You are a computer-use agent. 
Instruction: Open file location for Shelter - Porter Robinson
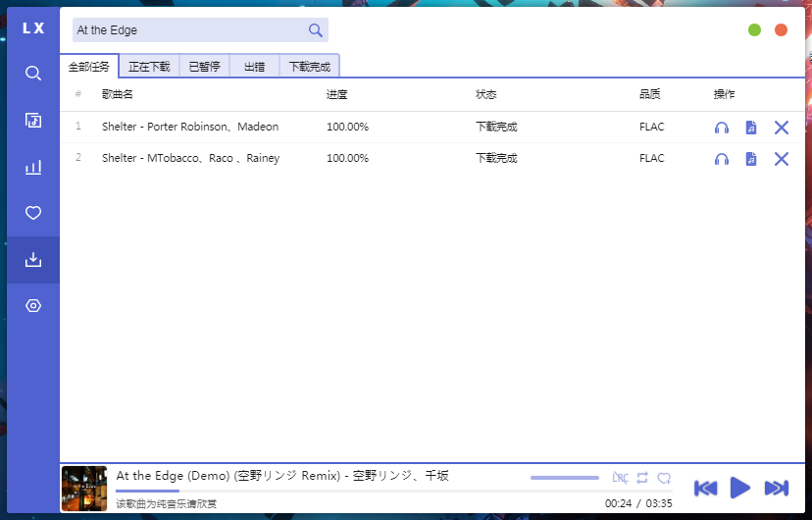click(x=751, y=128)
